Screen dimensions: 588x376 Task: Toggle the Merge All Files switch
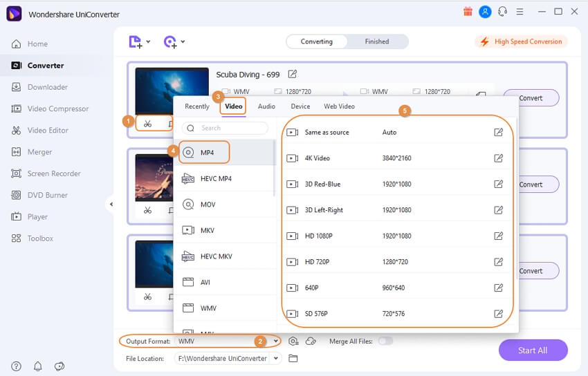click(x=385, y=341)
